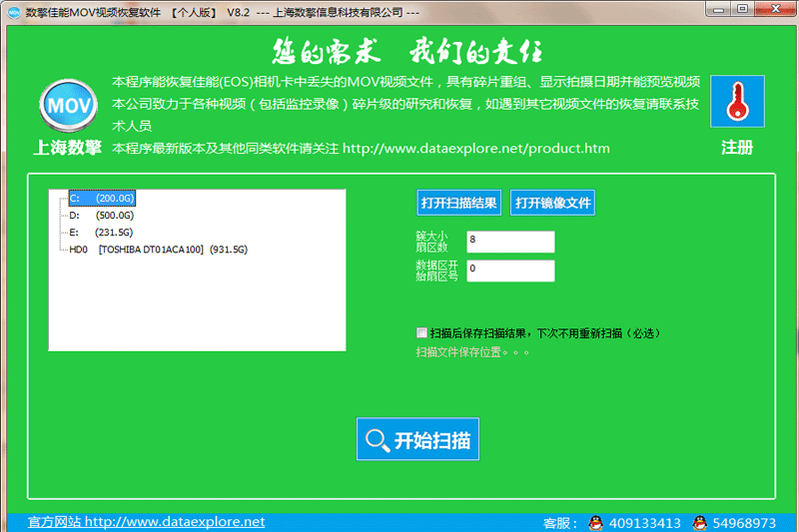This screenshot has width=799, height=532.
Task: Open 打开扫描结果 button
Action: (x=459, y=204)
